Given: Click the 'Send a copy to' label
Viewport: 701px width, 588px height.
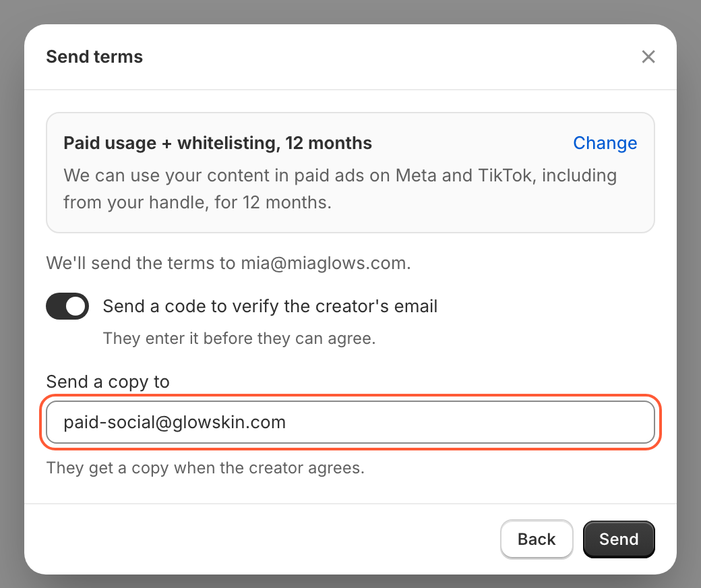Looking at the screenshot, I should pyautogui.click(x=108, y=382).
